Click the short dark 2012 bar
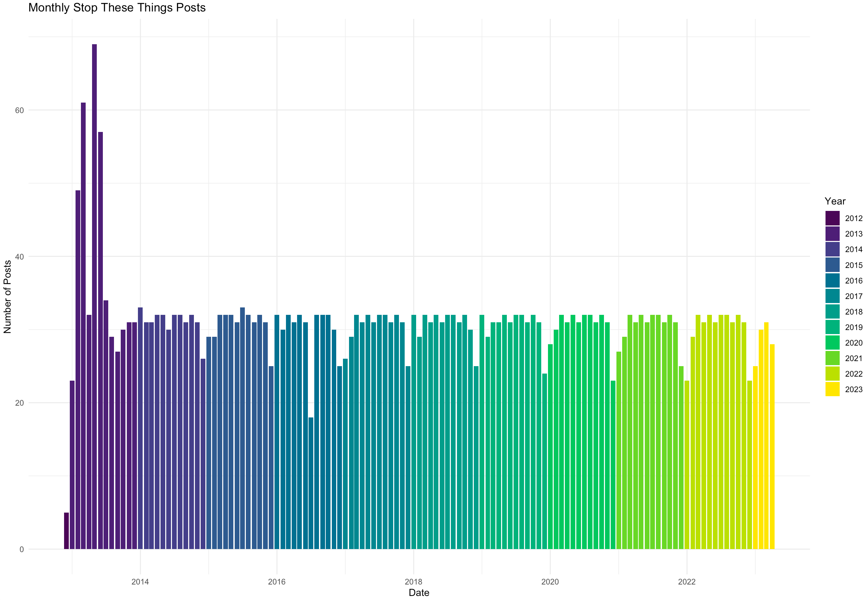This screenshot has width=868, height=600. pyautogui.click(x=66, y=531)
